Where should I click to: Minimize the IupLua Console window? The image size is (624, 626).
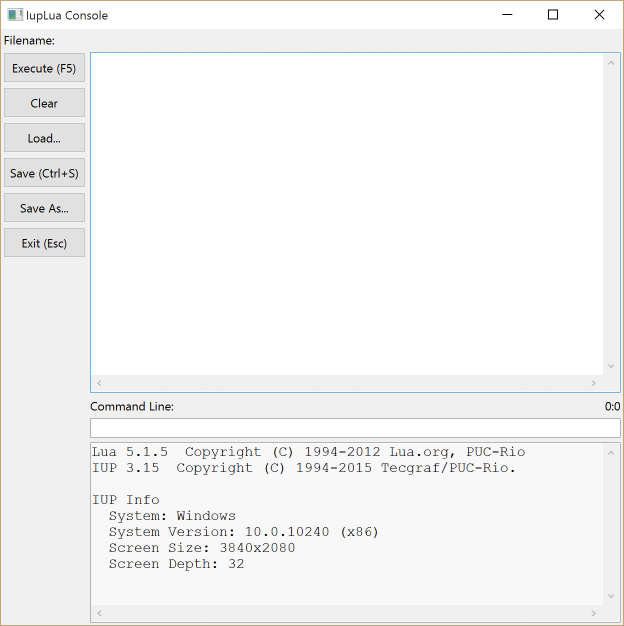pyautogui.click(x=507, y=15)
